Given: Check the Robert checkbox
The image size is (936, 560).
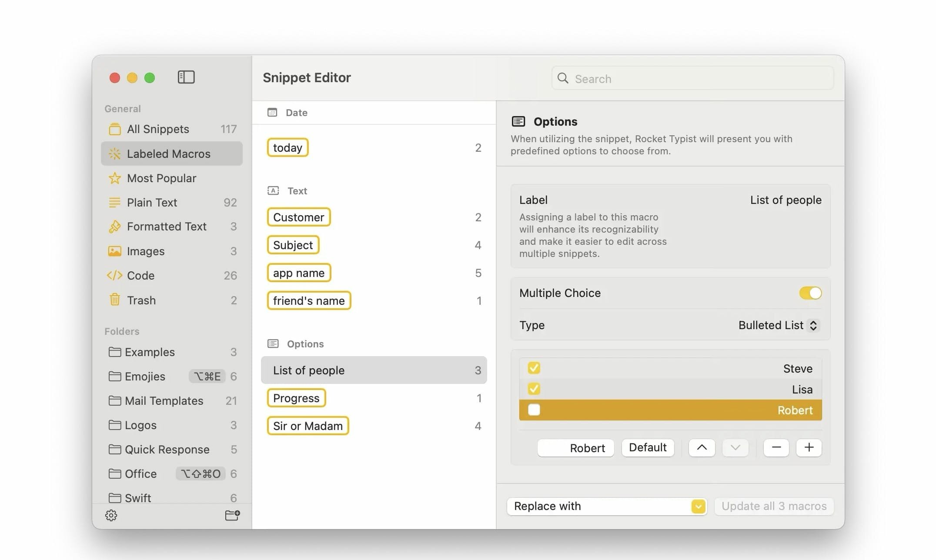Looking at the screenshot, I should (x=534, y=410).
